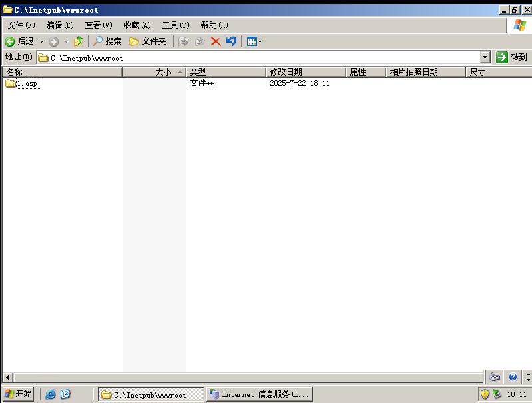
Task: Sort by 大小 column header
Action: [154, 72]
